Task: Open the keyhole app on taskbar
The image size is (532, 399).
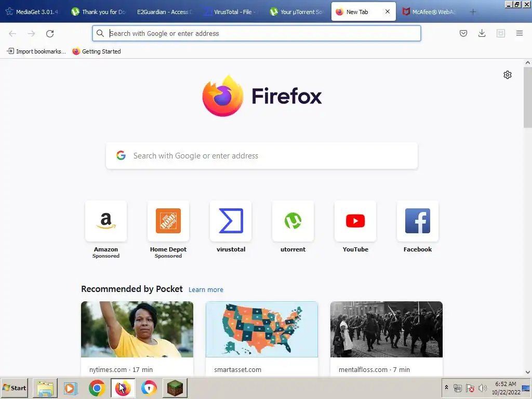Action: pos(149,388)
